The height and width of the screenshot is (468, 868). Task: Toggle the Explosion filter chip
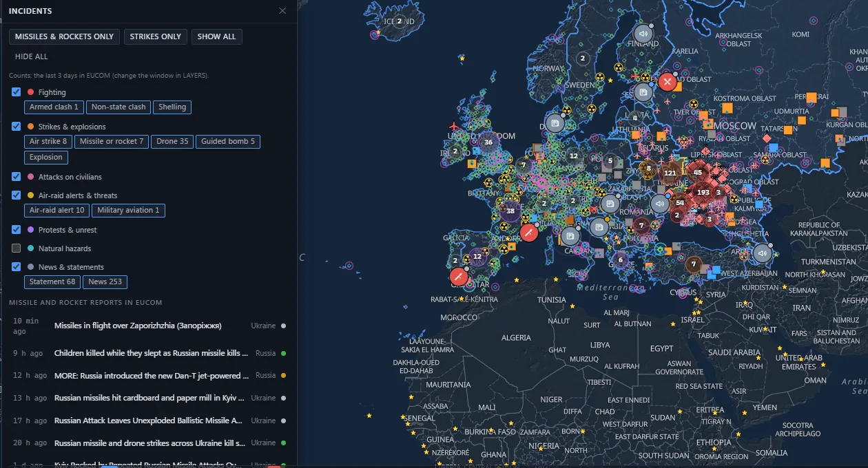[x=45, y=157]
